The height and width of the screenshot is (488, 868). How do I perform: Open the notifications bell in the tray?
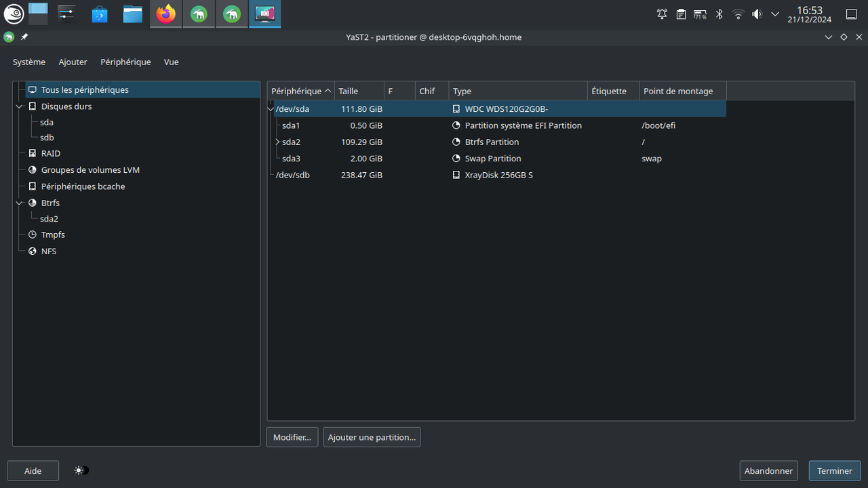663,14
